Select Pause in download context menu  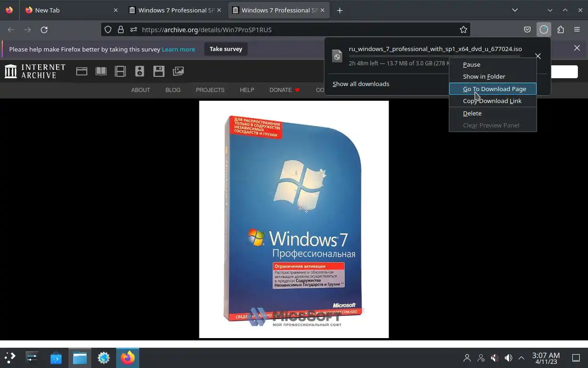click(x=493, y=64)
